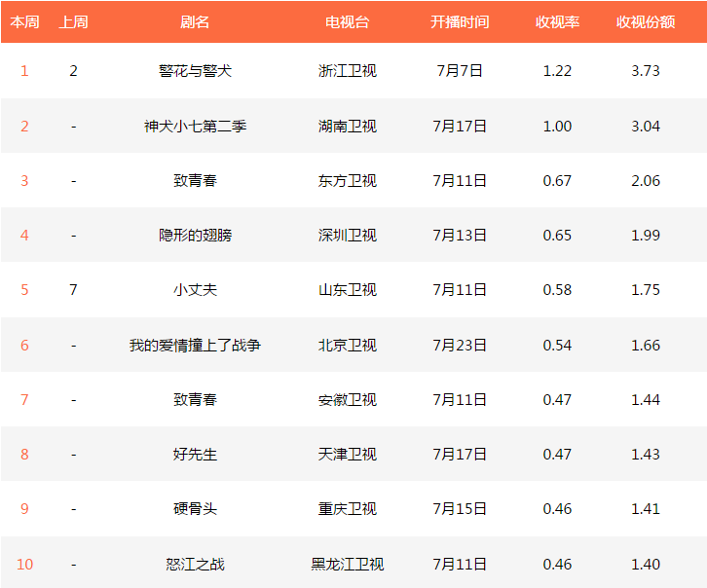The width and height of the screenshot is (707, 588).
Task: Select 致青春 in the 安徽卫视 row
Action: click(195, 400)
